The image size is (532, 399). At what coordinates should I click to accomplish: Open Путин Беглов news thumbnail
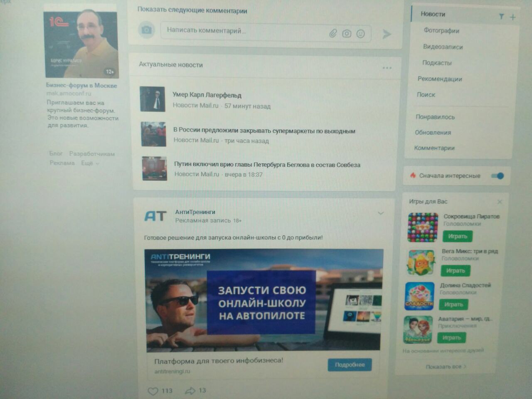click(x=154, y=168)
